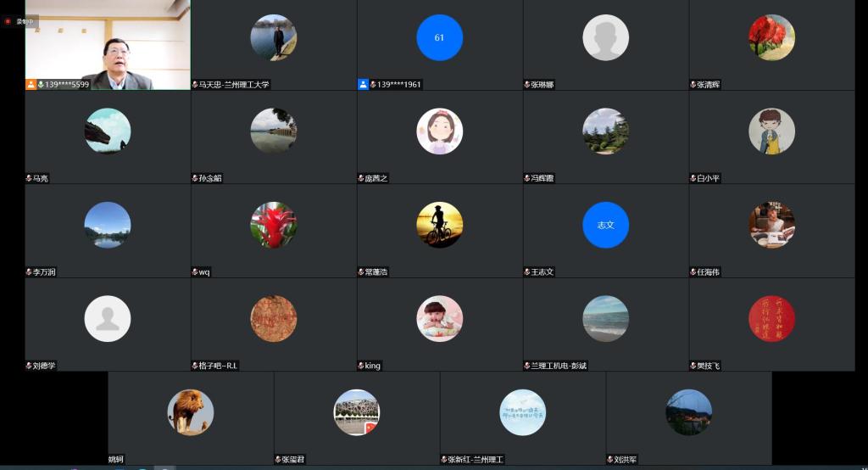
Task: Select the red flower avatar of wq
Action: [273, 225]
